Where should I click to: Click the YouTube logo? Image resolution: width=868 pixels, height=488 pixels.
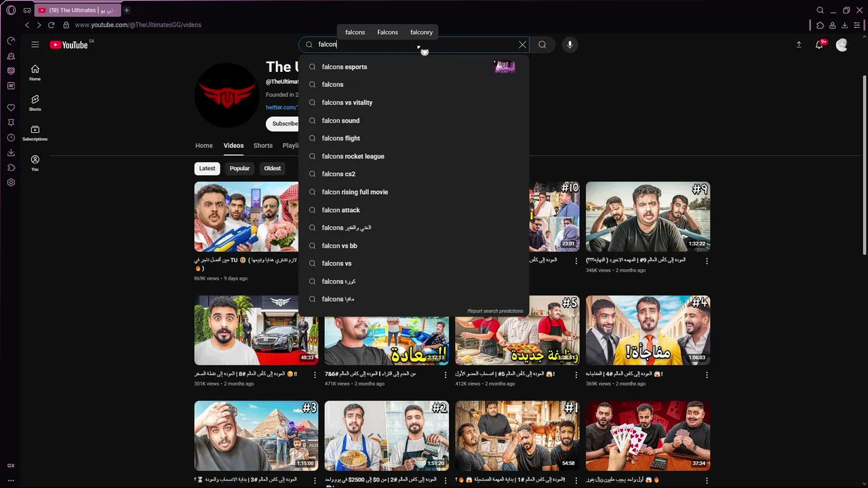[x=69, y=45]
